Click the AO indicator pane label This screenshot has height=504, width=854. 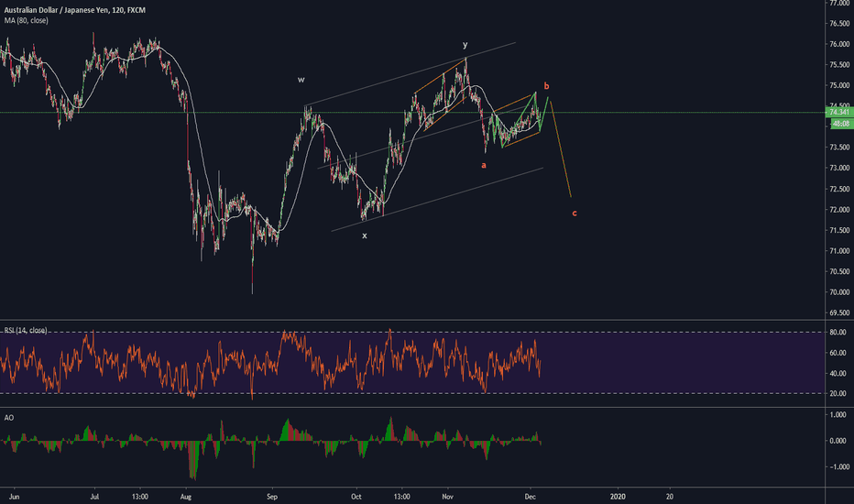[x=8, y=415]
